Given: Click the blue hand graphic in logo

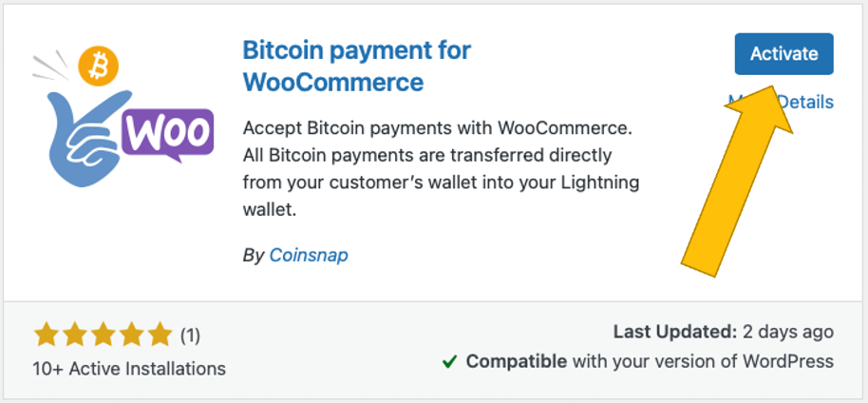Looking at the screenshot, I should (81, 162).
